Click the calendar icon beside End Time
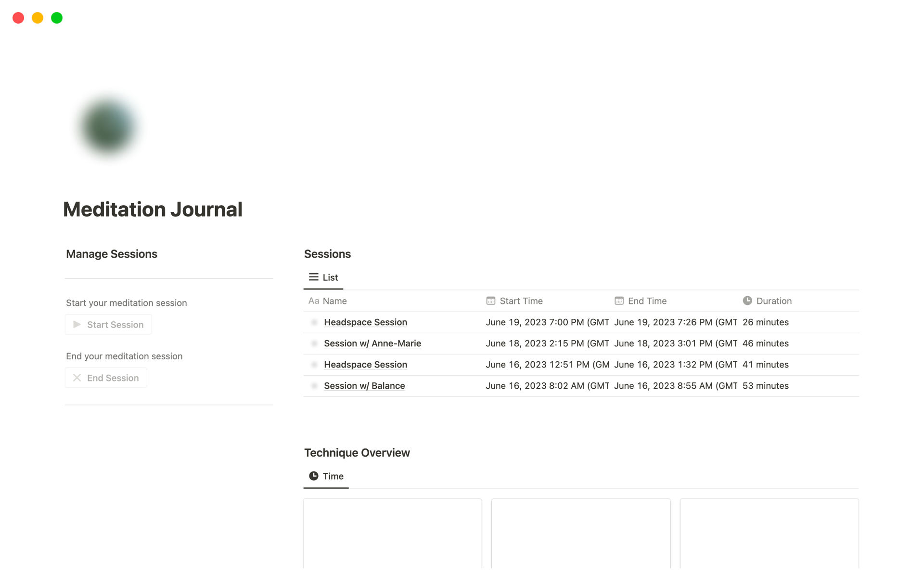Image resolution: width=924 pixels, height=578 pixels. [619, 301]
